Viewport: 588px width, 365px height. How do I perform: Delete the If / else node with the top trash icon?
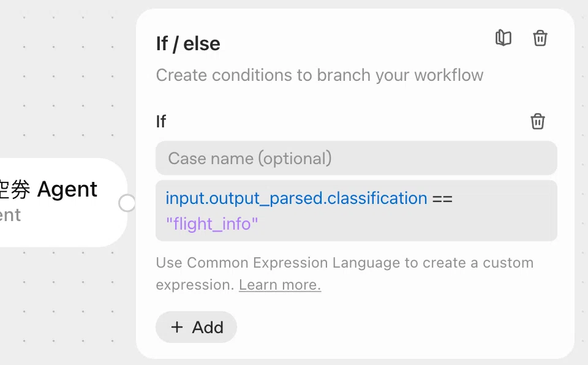coord(540,38)
